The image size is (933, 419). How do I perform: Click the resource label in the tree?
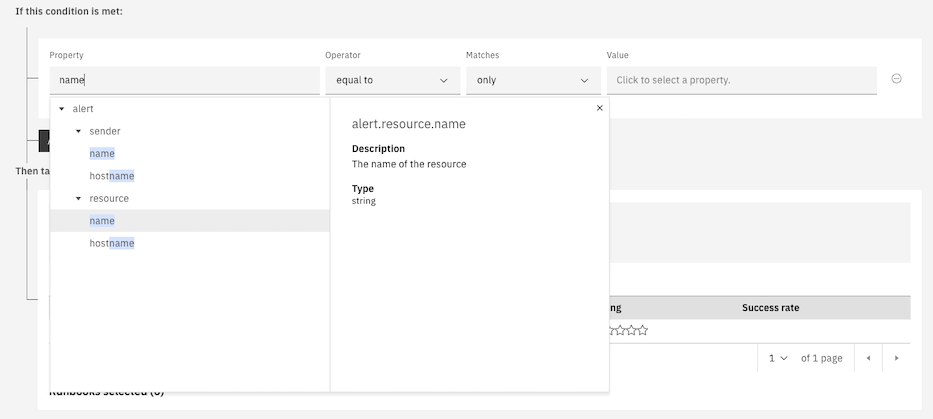pyautogui.click(x=109, y=198)
